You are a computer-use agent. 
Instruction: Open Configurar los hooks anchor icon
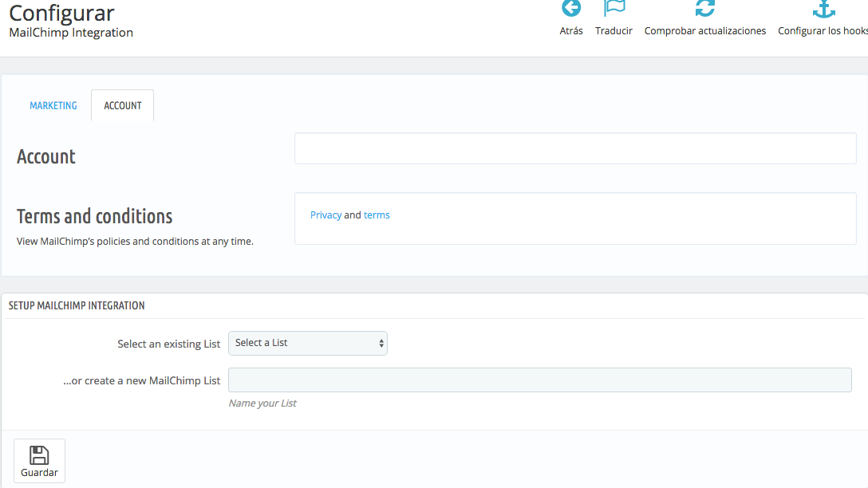click(x=823, y=9)
